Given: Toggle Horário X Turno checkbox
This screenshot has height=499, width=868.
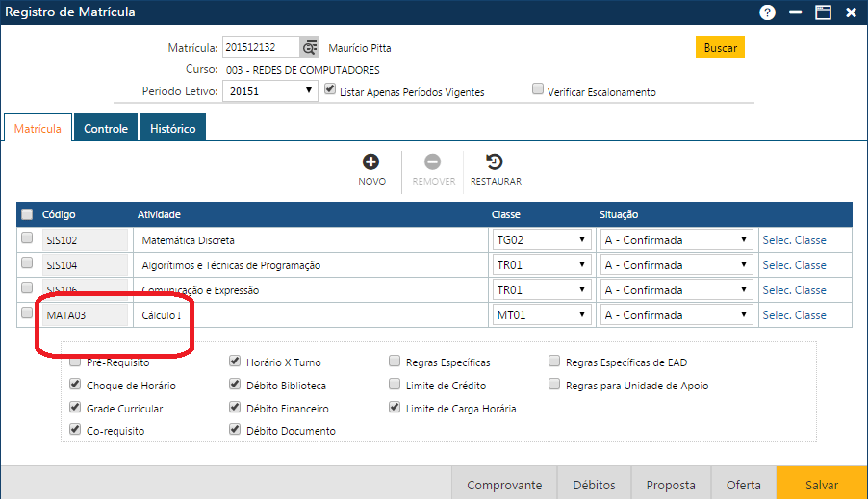Looking at the screenshot, I should tap(235, 362).
